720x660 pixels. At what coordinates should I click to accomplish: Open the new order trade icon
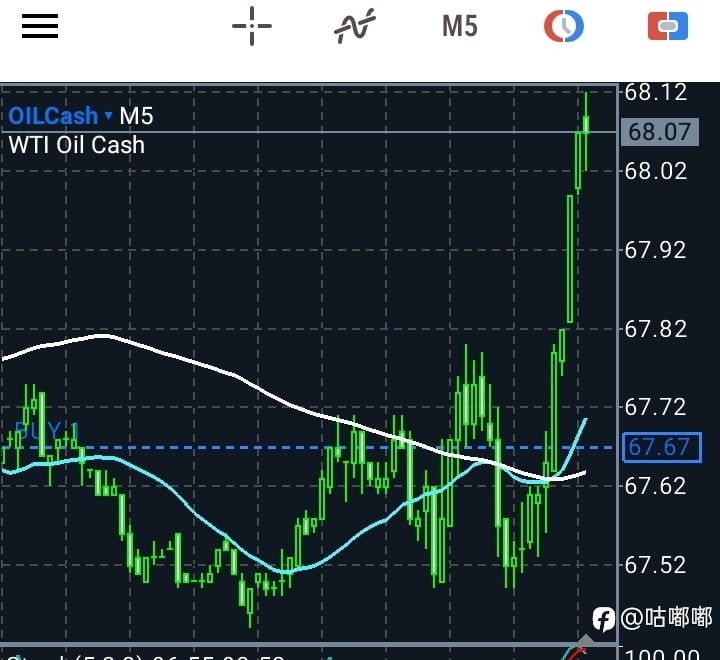click(x=668, y=26)
